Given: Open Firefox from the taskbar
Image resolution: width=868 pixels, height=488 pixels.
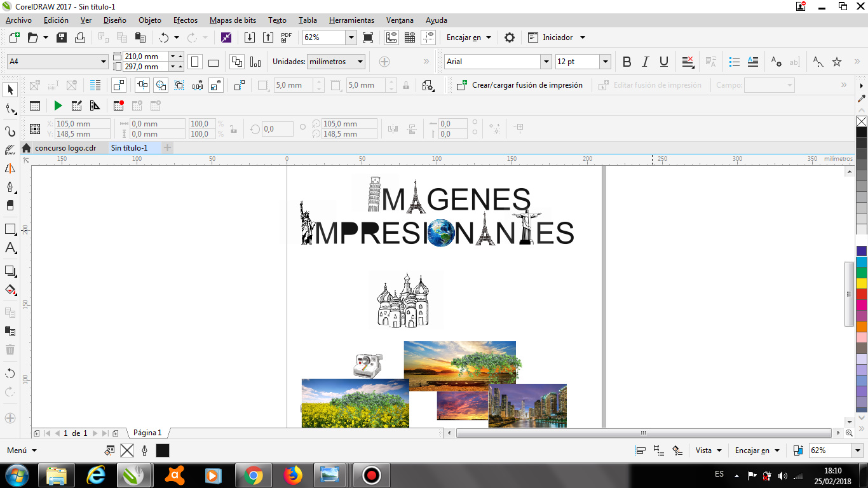Looking at the screenshot, I should (x=293, y=475).
